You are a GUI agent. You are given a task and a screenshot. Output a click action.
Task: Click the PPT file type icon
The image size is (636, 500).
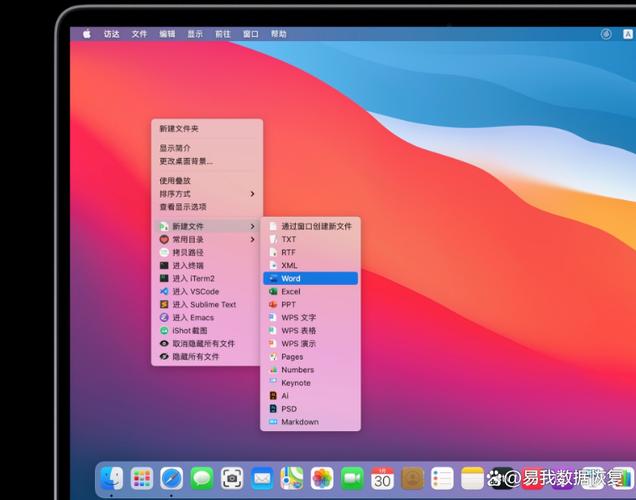(273, 305)
